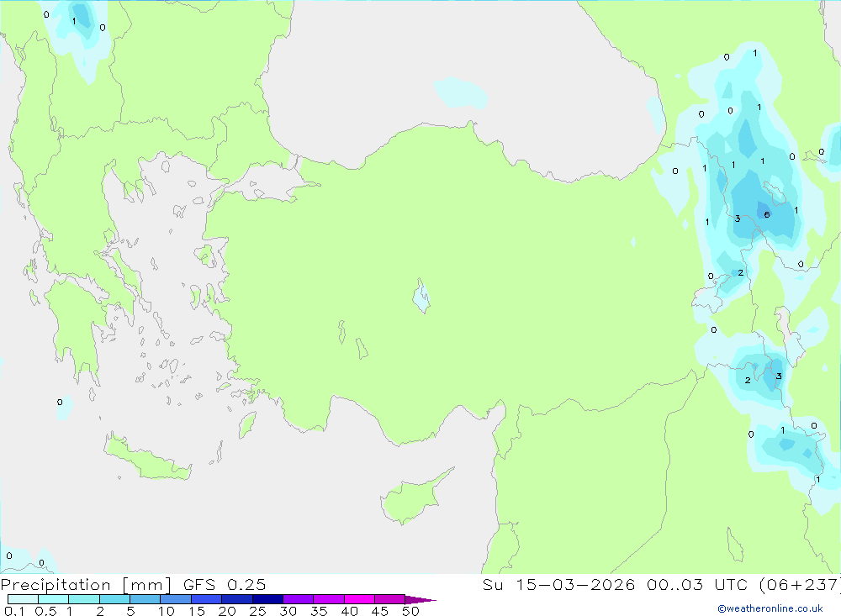Choose the 20–25 mm legend color swatch
Viewport: 841px width, 616px height.
point(236,599)
